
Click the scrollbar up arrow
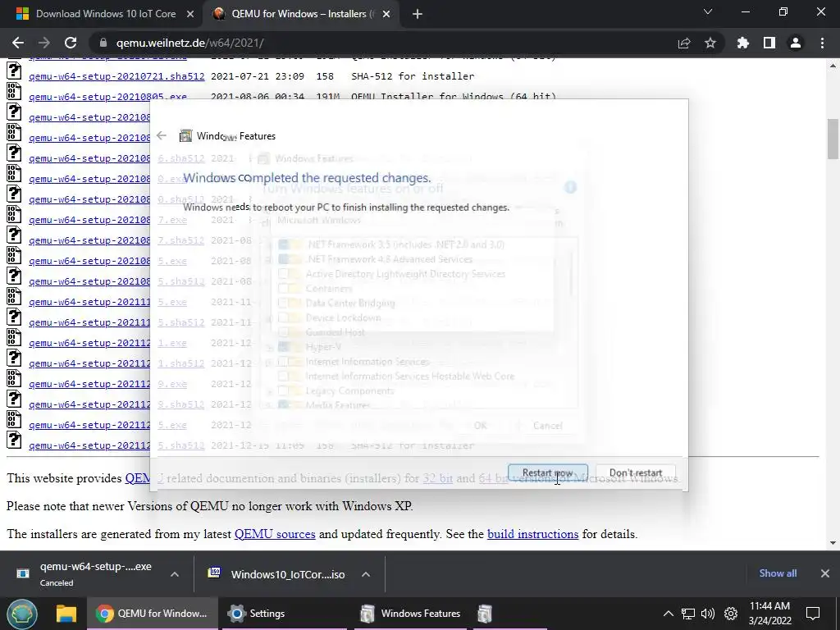(x=833, y=66)
